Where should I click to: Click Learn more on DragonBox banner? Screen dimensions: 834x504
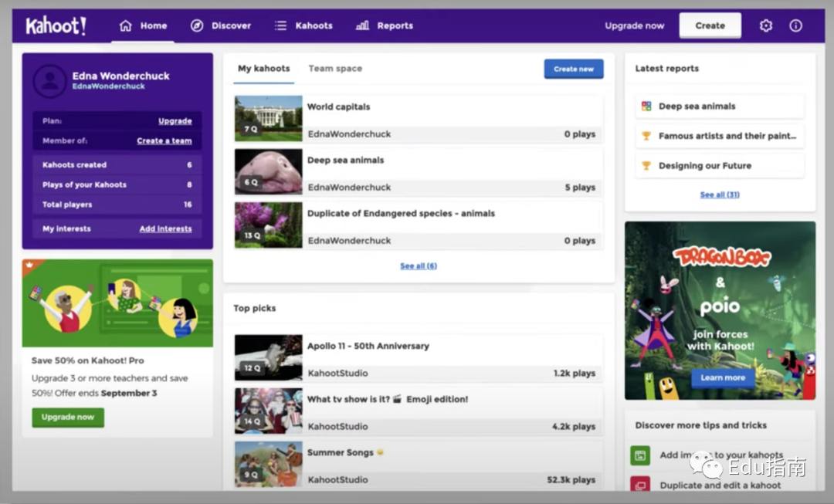click(x=723, y=378)
